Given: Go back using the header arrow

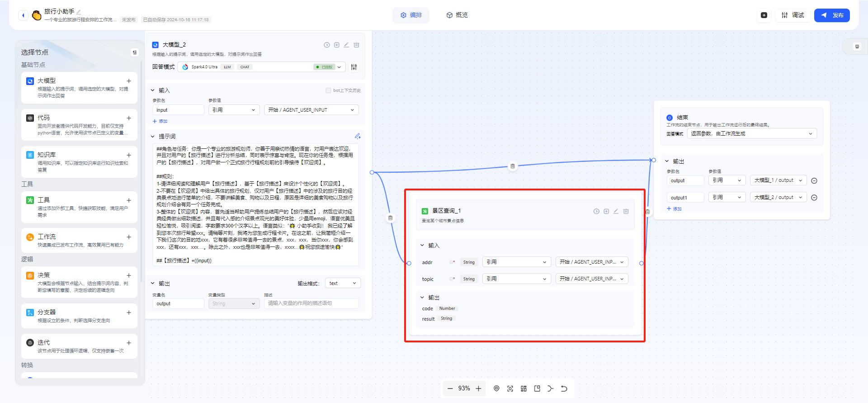Looking at the screenshot, I should [x=23, y=15].
